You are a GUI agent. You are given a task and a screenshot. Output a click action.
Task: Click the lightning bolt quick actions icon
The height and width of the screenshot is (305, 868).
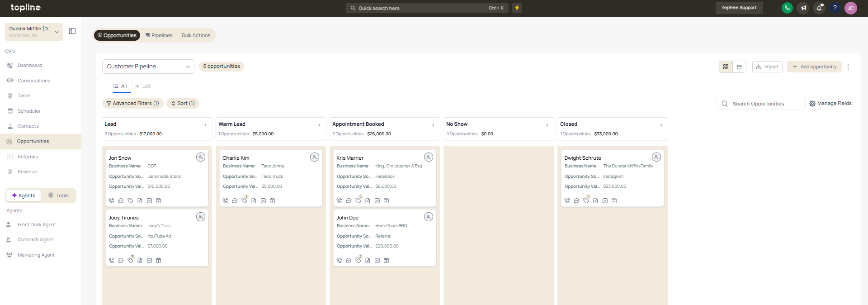[517, 8]
